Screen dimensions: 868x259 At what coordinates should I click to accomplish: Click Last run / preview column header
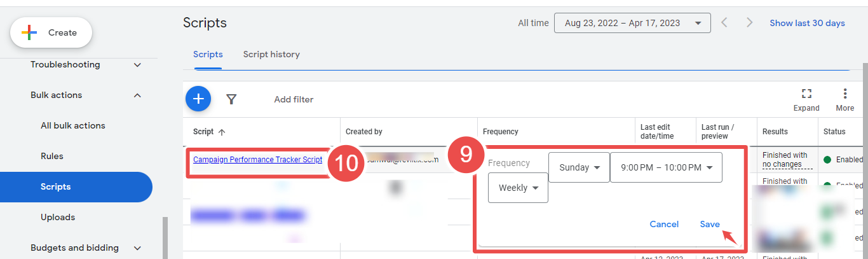718,132
